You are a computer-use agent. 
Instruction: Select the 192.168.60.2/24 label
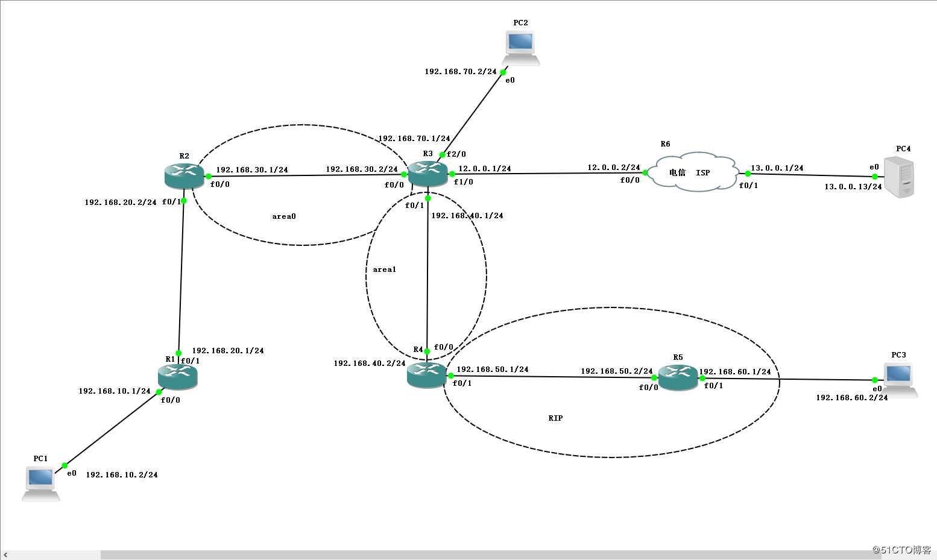[x=852, y=398]
